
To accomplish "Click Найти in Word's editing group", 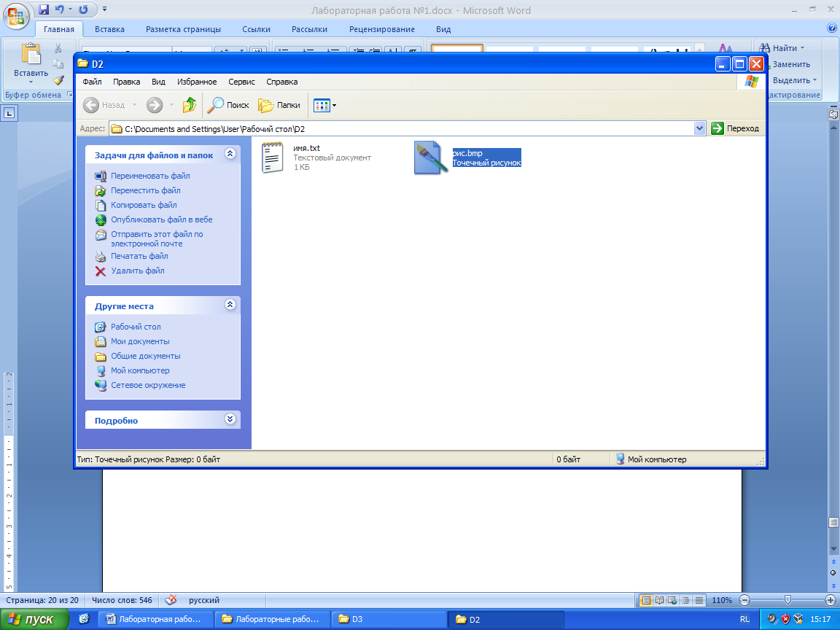I will click(782, 48).
